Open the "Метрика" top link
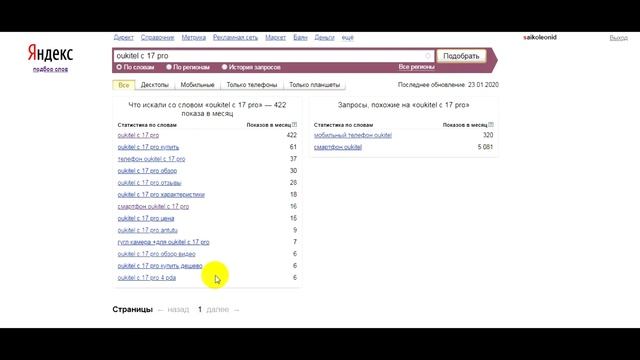 click(x=194, y=38)
